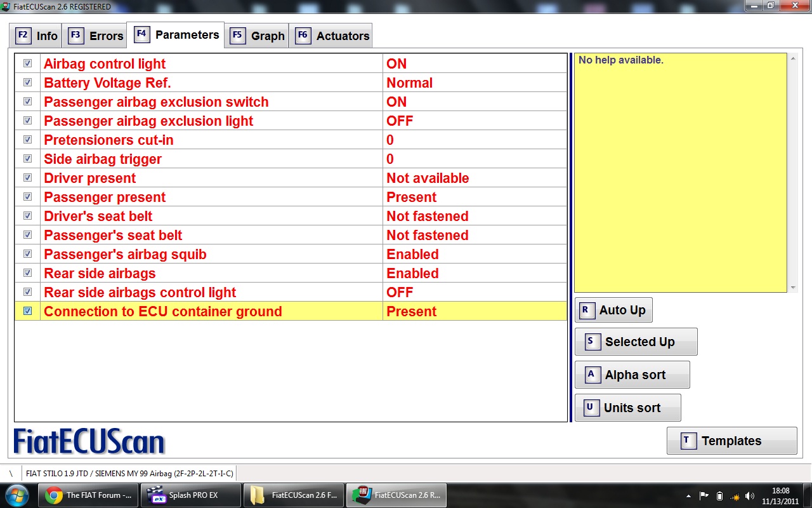Toggle Passenger airbag exclusion switch checkbox
Screen dimensions: 812x508
pos(27,102)
